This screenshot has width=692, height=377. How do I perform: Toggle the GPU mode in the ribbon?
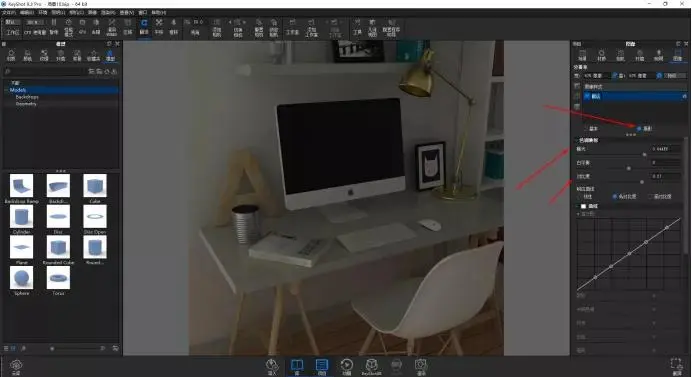[83, 26]
